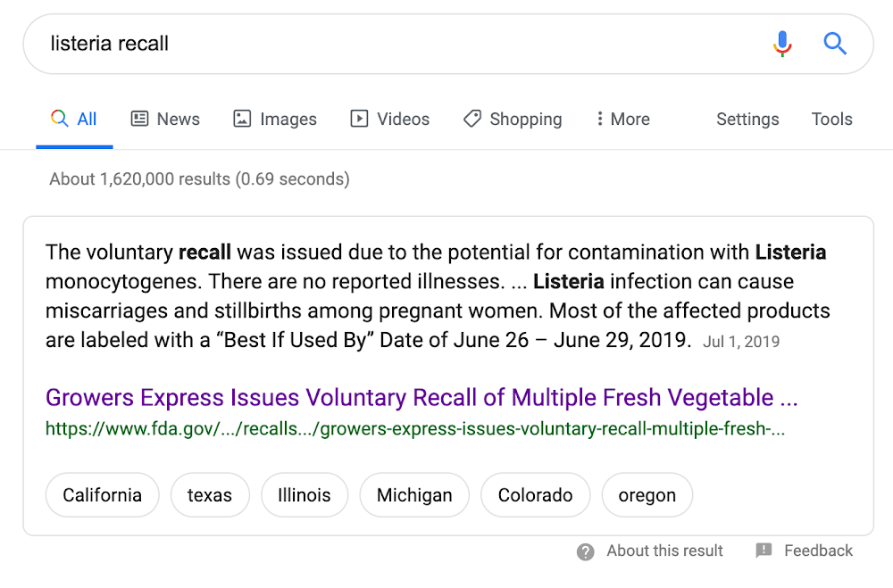Select the Shopping tab
Image resolution: width=893 pixels, height=588 pixels.
click(x=513, y=119)
